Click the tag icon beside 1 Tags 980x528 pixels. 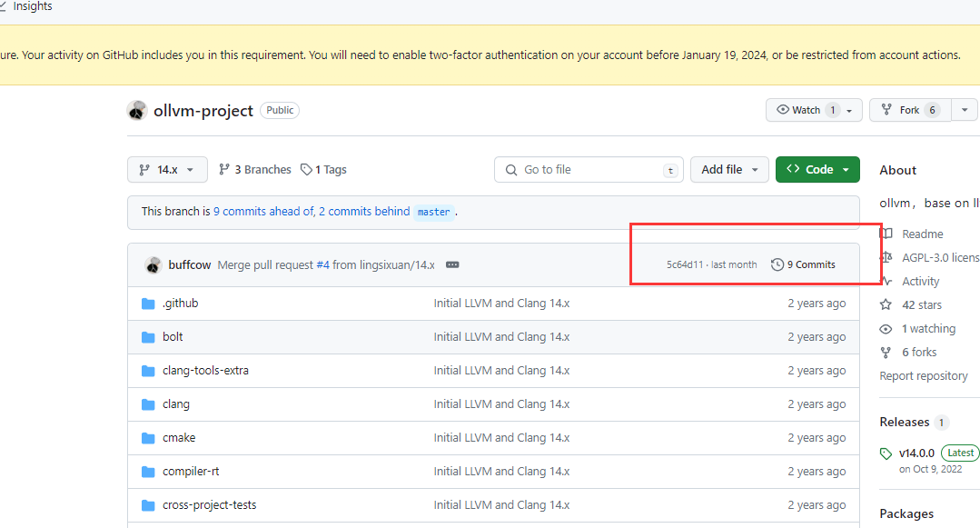pos(306,170)
